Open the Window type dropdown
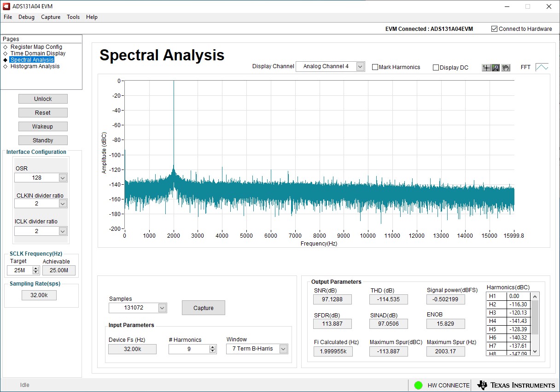 [283, 349]
